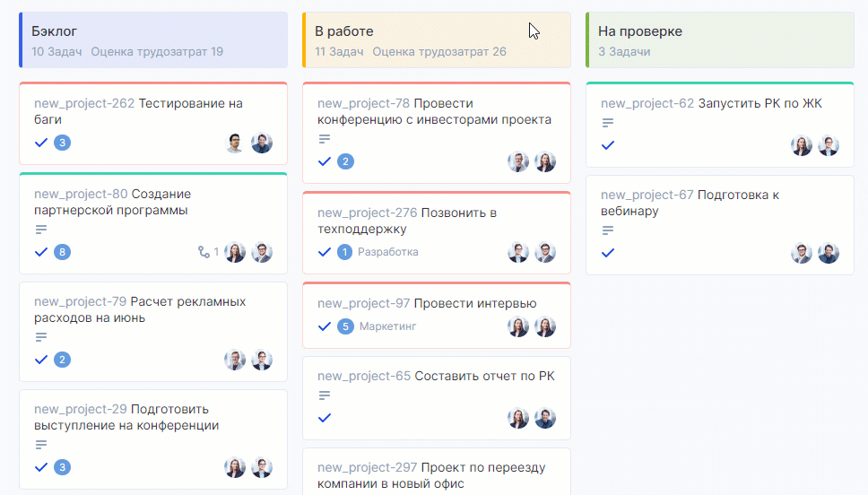Click the checkmark on Подготовить выступление card
868x495 pixels.
(41, 467)
